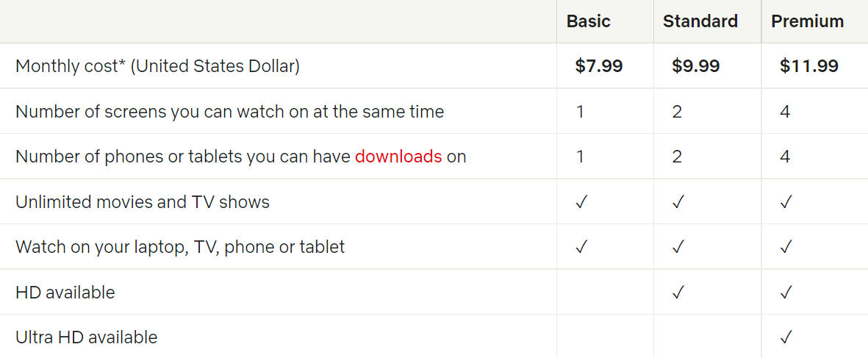
Task: Click the $7.99 Basic monthly price
Action: tap(598, 66)
